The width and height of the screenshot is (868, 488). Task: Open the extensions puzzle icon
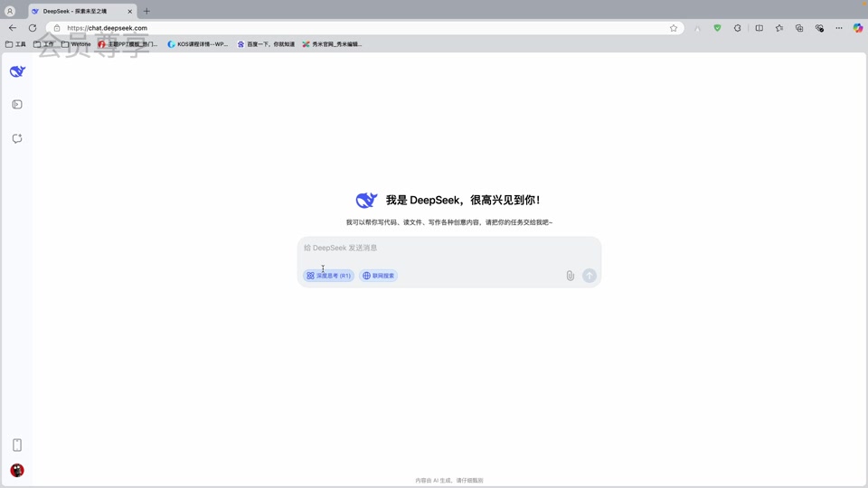[x=738, y=28]
